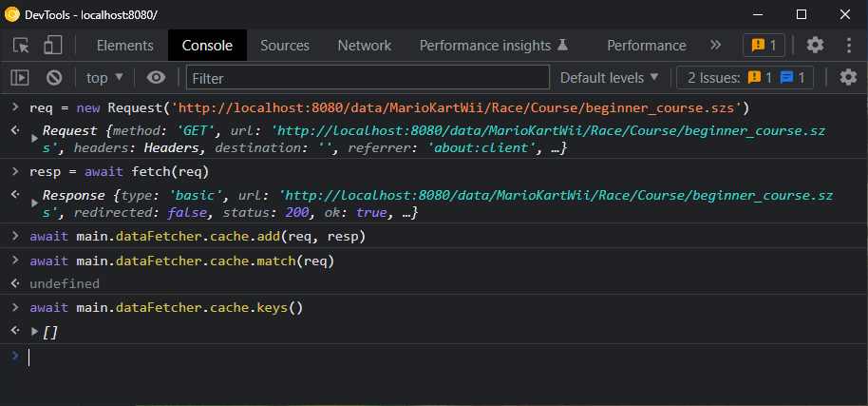Expand the Request object output
Image resolution: width=868 pixels, height=406 pixels.
pos(35,138)
